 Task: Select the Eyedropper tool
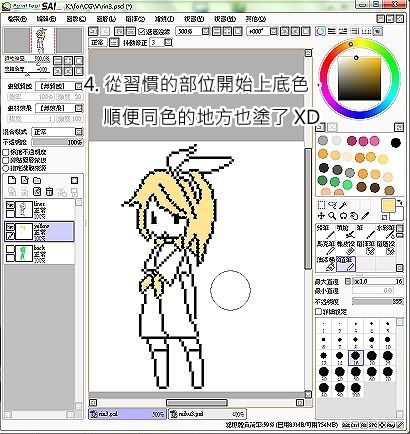pos(365,216)
